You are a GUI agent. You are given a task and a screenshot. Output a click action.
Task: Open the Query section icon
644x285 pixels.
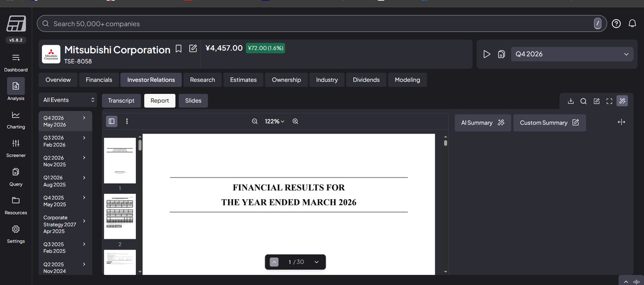point(16,172)
